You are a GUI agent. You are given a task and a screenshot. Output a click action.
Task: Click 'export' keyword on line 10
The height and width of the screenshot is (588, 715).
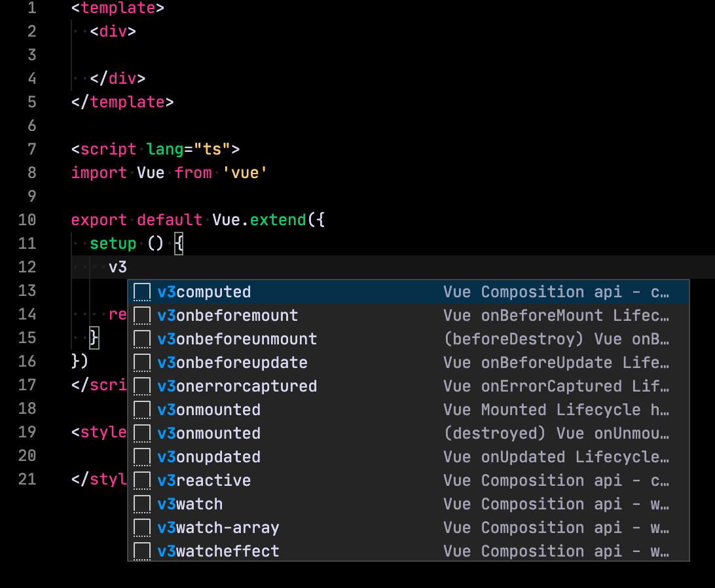(x=99, y=220)
